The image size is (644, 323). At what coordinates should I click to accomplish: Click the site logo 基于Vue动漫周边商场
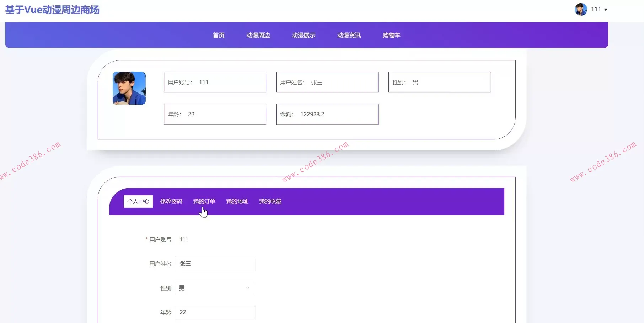click(52, 10)
